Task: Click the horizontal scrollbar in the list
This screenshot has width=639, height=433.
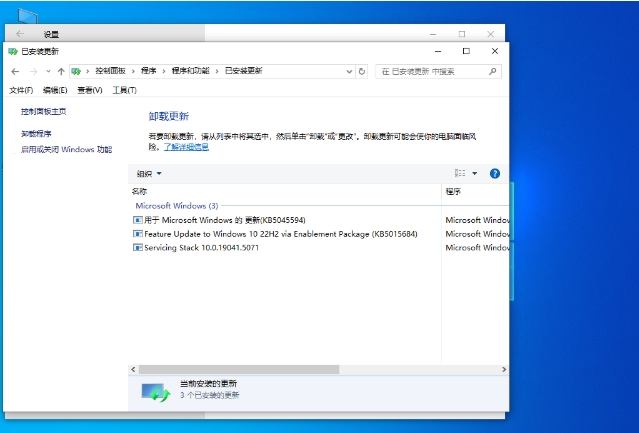Action: click(x=280, y=369)
